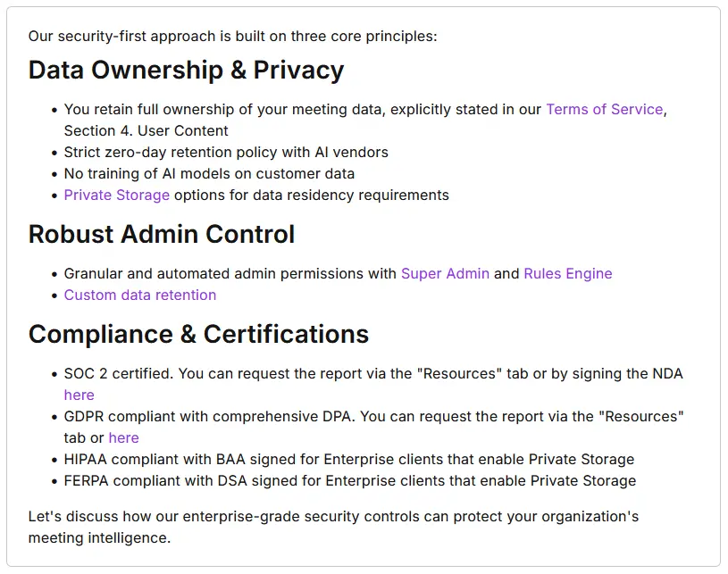
Task: Visit the Rules Engine link
Action: [x=567, y=273]
